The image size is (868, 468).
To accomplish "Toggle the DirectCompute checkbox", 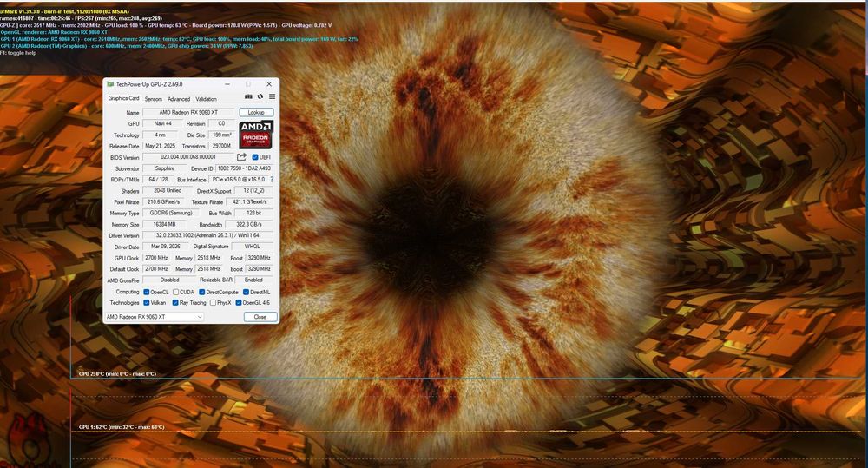I will [202, 292].
